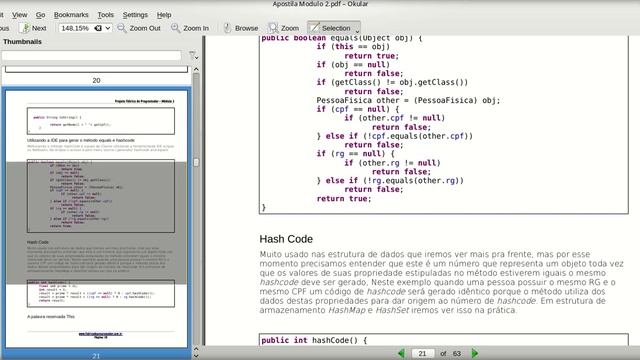Image resolution: width=640 pixels, height=360 pixels.
Task: Click the Next page toolbar button
Action: tap(33, 28)
